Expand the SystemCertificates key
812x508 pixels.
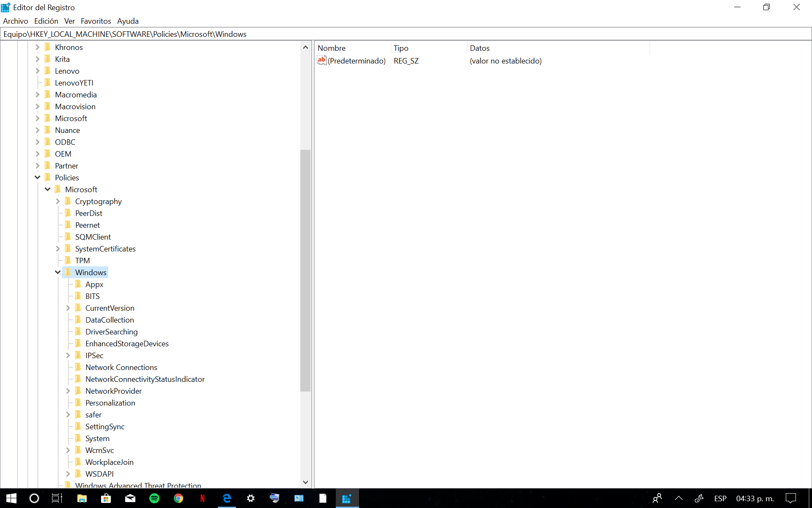tap(58, 249)
